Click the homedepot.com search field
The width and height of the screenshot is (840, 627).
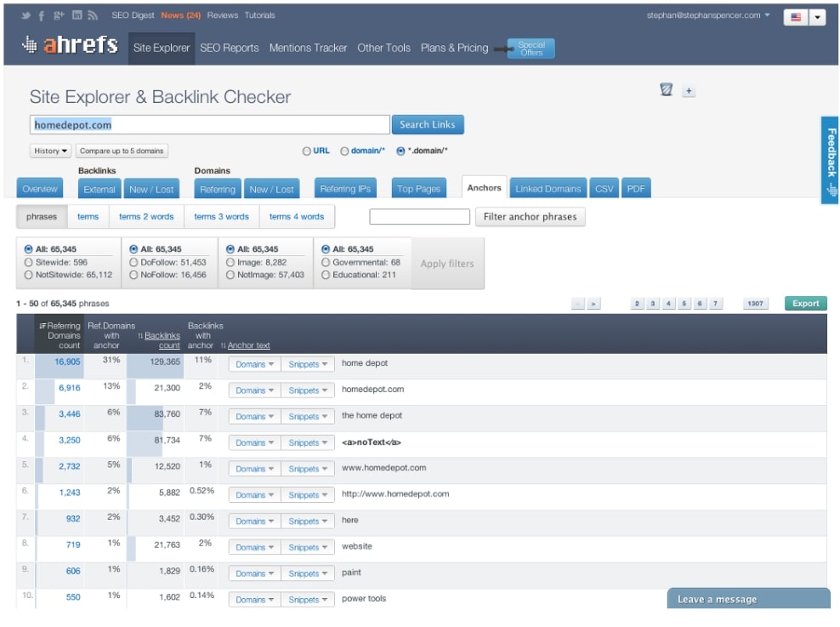point(209,125)
